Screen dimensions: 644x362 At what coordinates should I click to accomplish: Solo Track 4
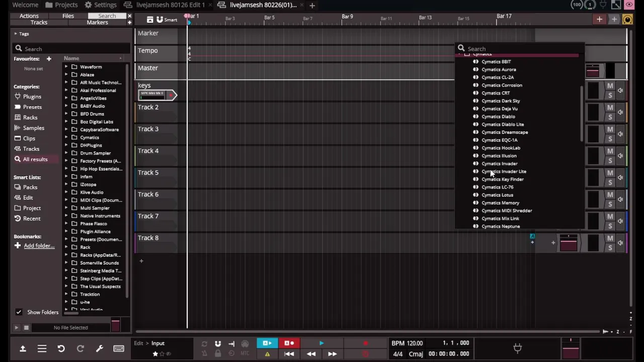coord(610,160)
